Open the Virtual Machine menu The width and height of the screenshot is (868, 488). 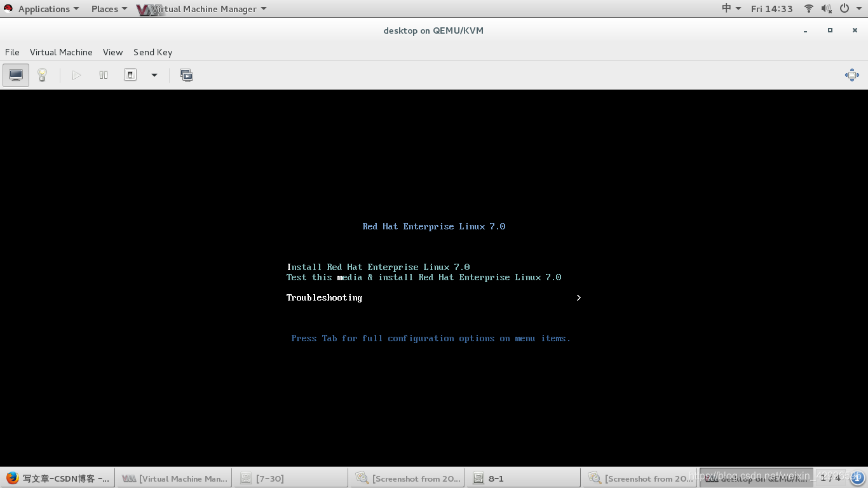(x=61, y=52)
